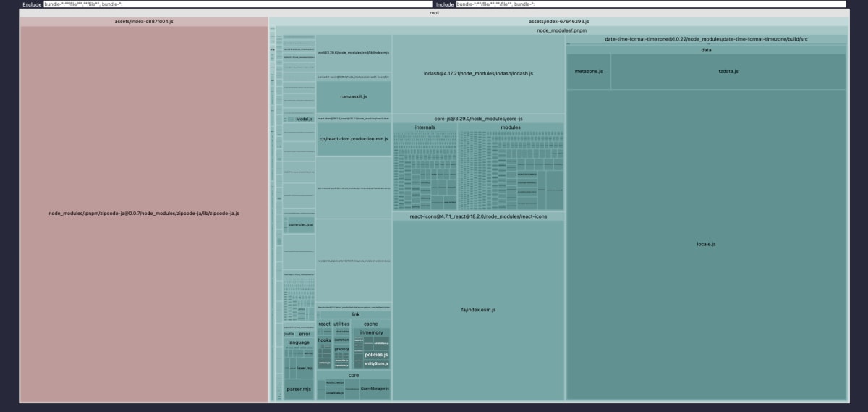Select the cjs/react-dom.production.min.js block

point(354,138)
